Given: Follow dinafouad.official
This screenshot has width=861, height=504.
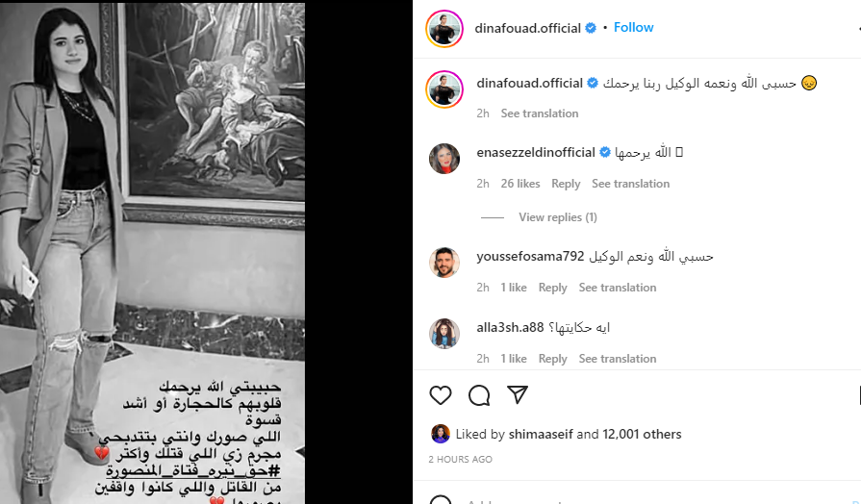Looking at the screenshot, I should [634, 28].
